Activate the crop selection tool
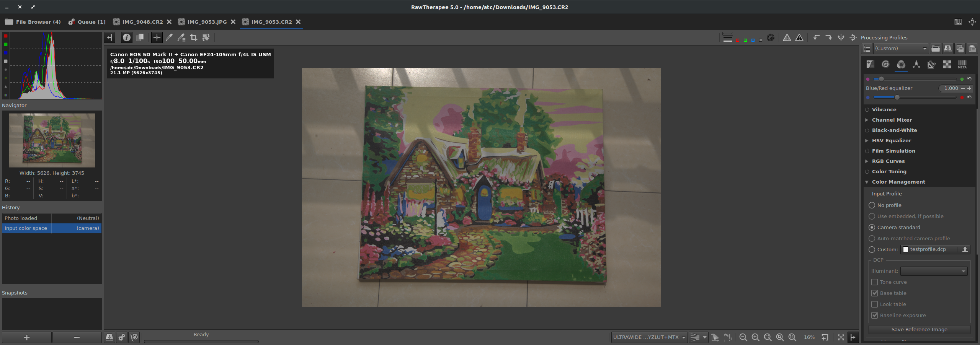Viewport: 980px width, 345px height. [x=194, y=37]
